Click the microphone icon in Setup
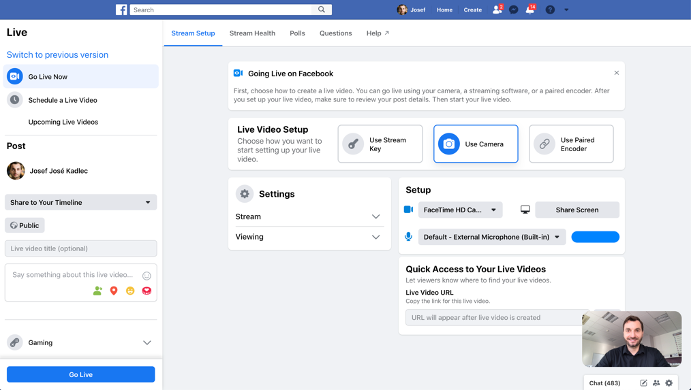691x391 pixels. click(409, 237)
